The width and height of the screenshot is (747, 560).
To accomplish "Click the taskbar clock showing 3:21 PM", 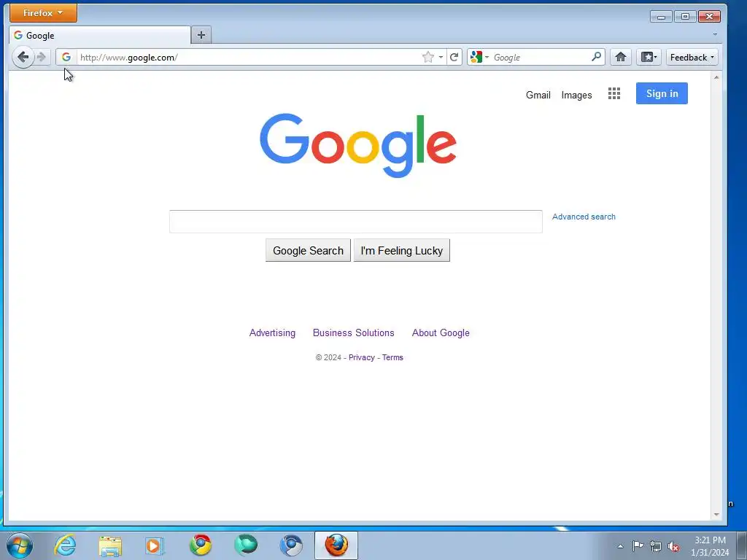I will point(710,546).
